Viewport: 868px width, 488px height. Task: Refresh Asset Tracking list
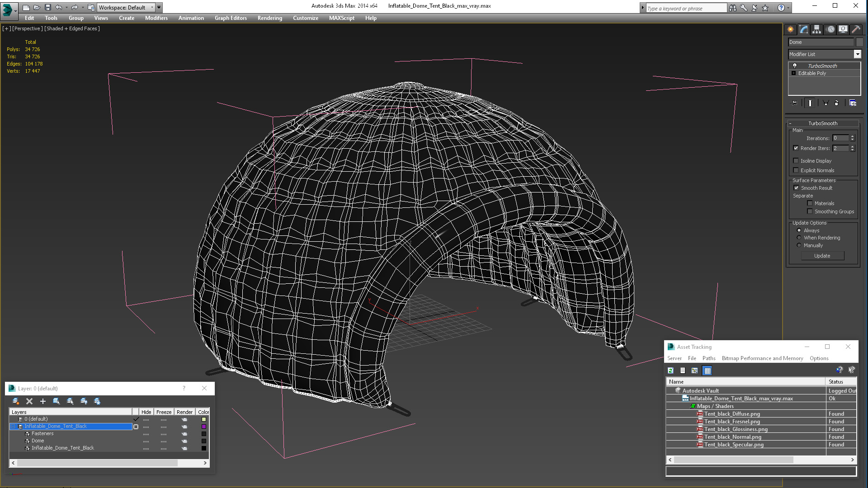click(671, 371)
